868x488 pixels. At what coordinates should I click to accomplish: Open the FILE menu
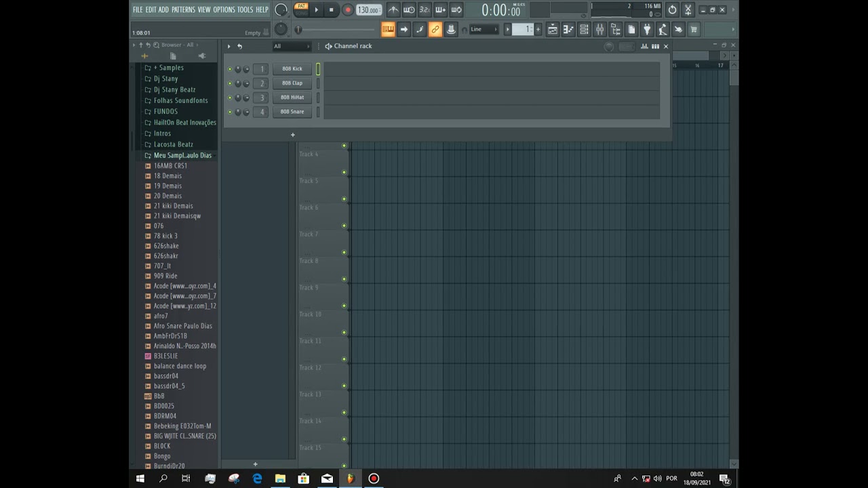point(138,9)
